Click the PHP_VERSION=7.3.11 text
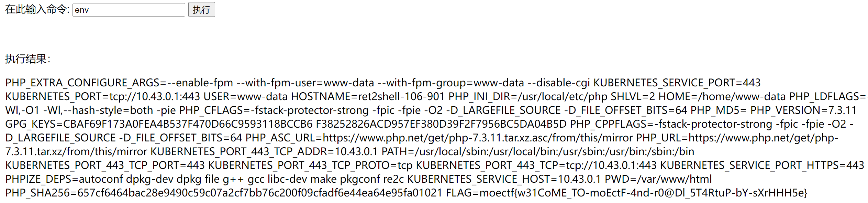868x203 pixels. [x=803, y=110]
